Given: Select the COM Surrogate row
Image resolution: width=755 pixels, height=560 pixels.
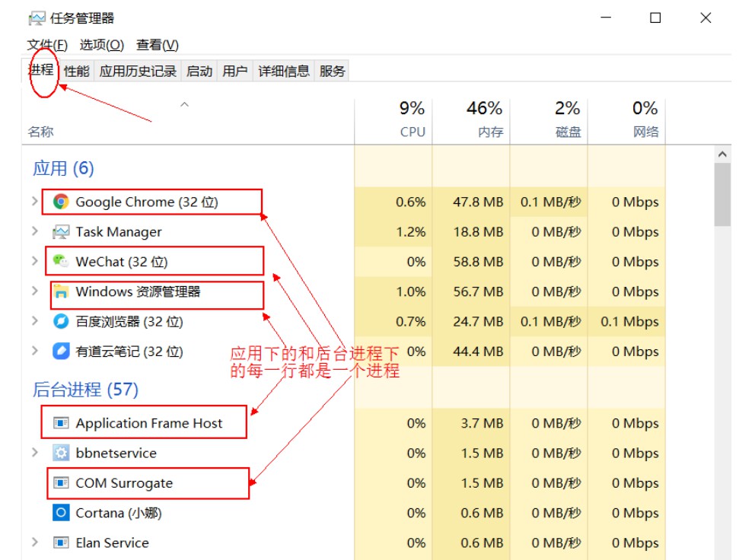Looking at the screenshot, I should click(344, 482).
